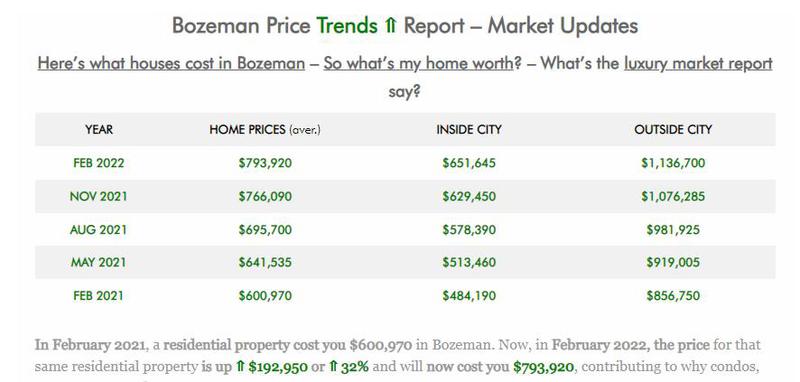Click the up arrow before $192,950

click(x=240, y=366)
